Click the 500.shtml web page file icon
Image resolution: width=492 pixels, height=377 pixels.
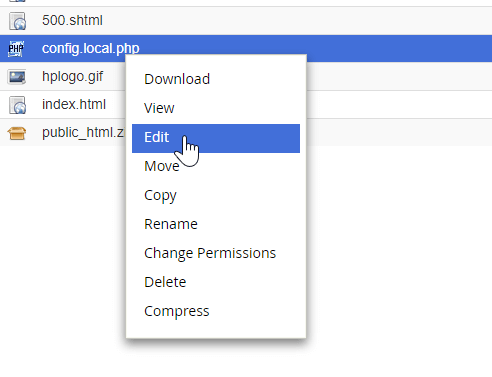(x=17, y=21)
